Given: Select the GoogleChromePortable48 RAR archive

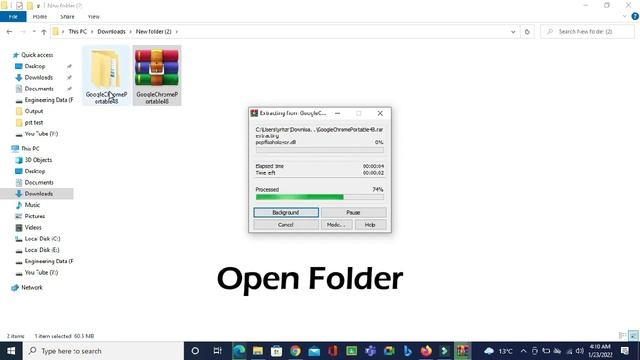Looking at the screenshot, I should pos(157,76).
